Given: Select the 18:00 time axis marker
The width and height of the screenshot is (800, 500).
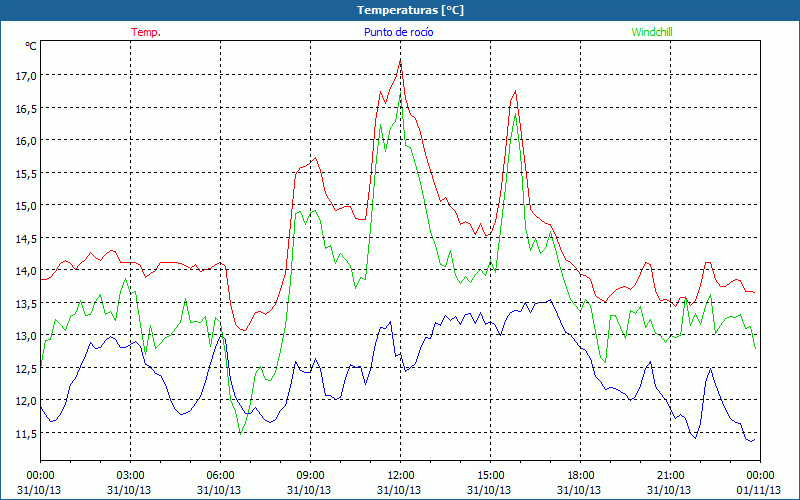Looking at the screenshot, I should coord(580,475).
